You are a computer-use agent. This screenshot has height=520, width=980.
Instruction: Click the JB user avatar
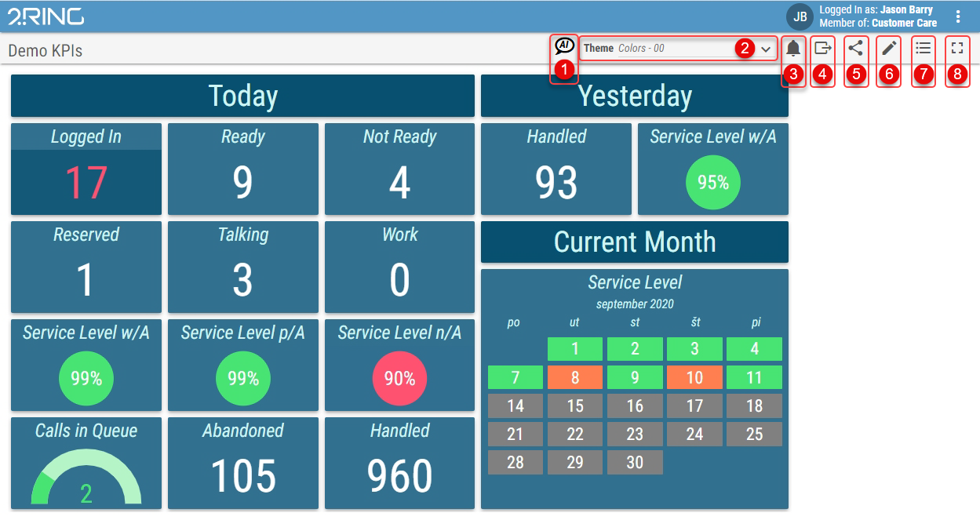pyautogui.click(x=800, y=16)
